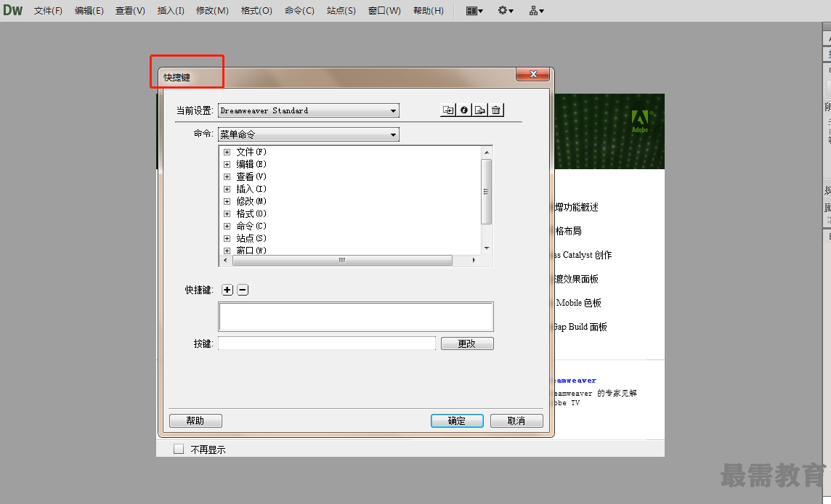Click the 帮助 button in dialog
This screenshot has height=504, width=831.
[195, 420]
